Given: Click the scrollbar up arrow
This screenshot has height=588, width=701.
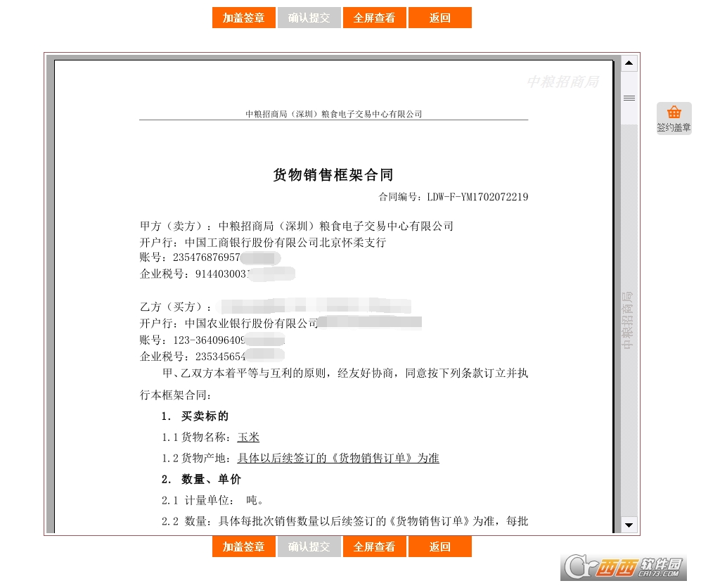Looking at the screenshot, I should point(629,63).
